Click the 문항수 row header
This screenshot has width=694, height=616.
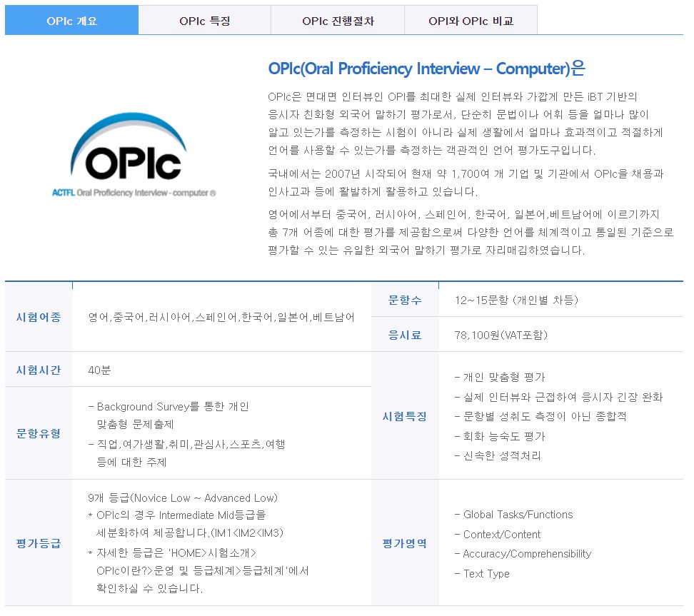pos(405,300)
